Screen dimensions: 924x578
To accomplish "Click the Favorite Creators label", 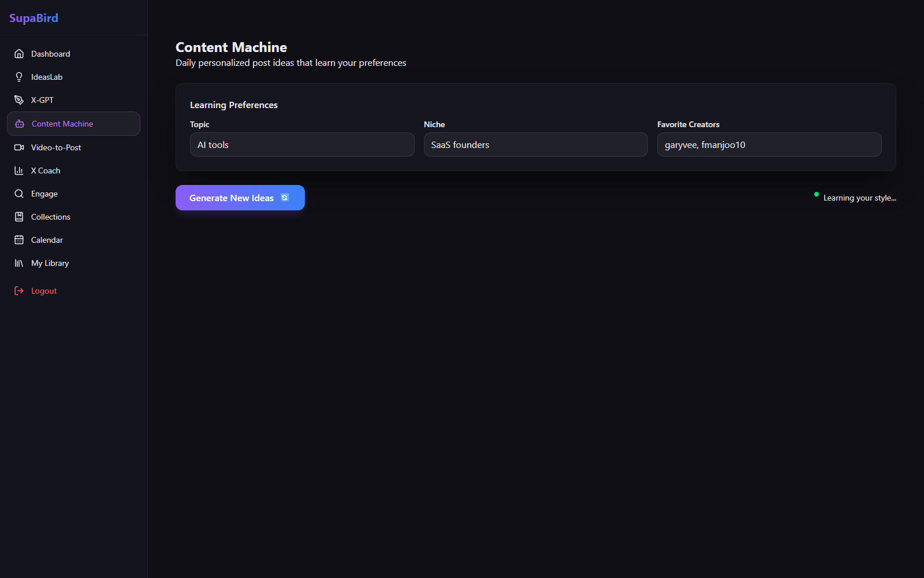I will [688, 124].
